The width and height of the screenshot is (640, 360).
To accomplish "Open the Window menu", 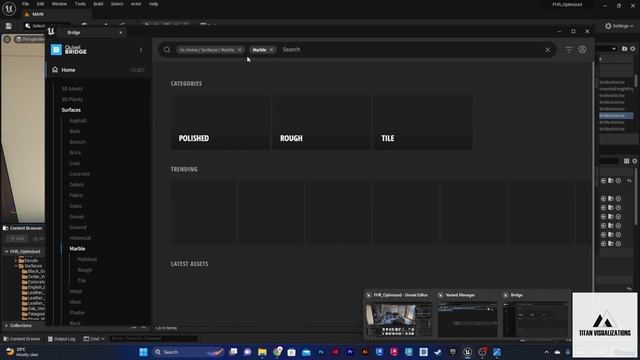I will (x=59, y=4).
